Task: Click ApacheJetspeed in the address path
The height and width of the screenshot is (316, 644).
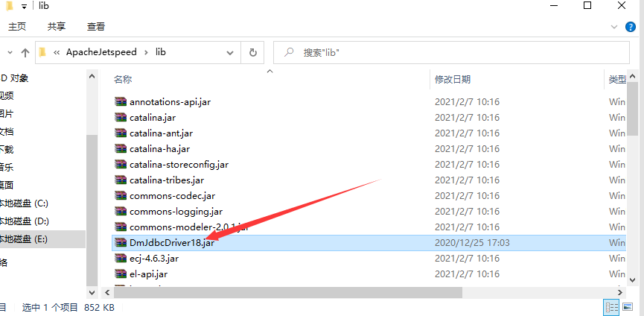Action: [101, 52]
